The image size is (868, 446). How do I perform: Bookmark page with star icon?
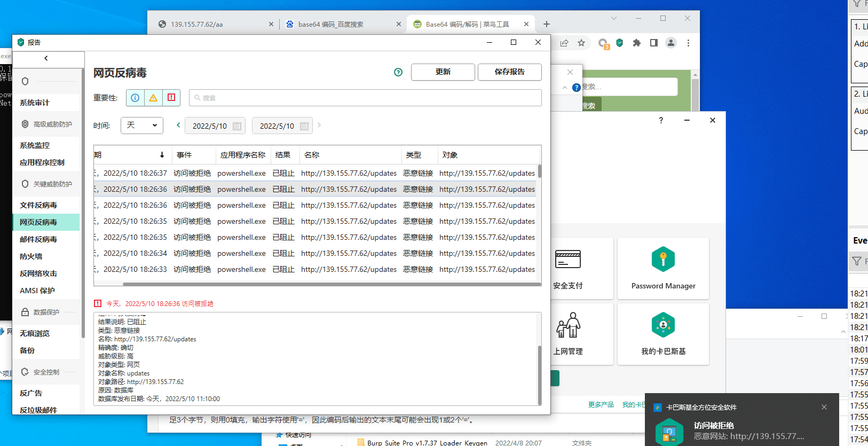(x=581, y=43)
